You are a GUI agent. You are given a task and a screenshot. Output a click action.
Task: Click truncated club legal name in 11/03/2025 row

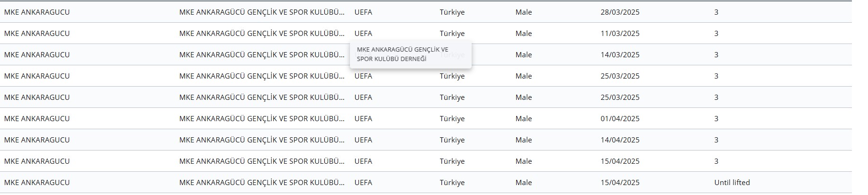[x=262, y=33]
